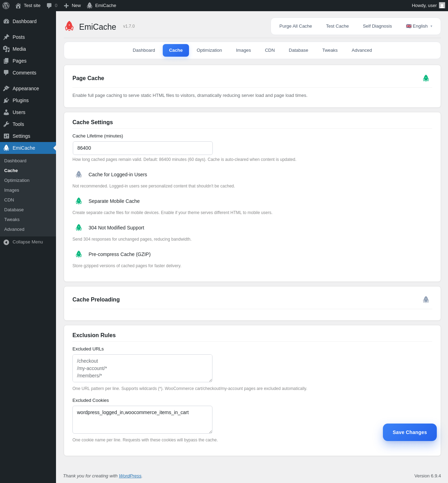Enable Cache for Logged-in Users

[x=79, y=175]
